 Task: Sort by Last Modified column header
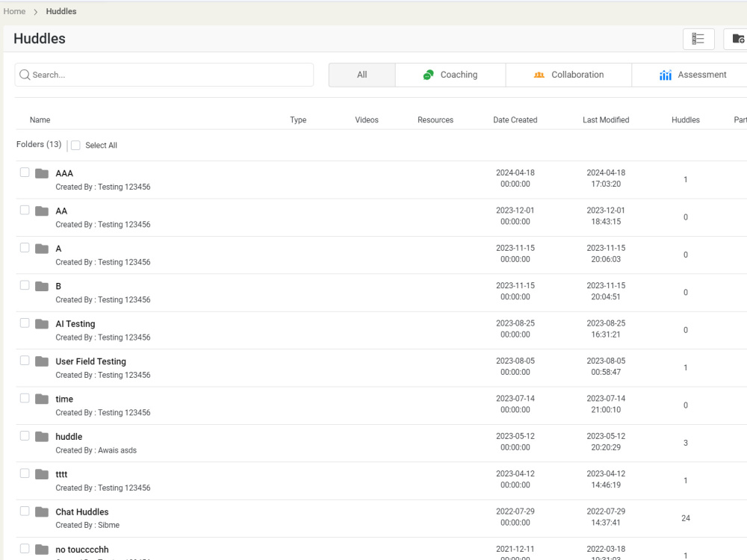606,120
